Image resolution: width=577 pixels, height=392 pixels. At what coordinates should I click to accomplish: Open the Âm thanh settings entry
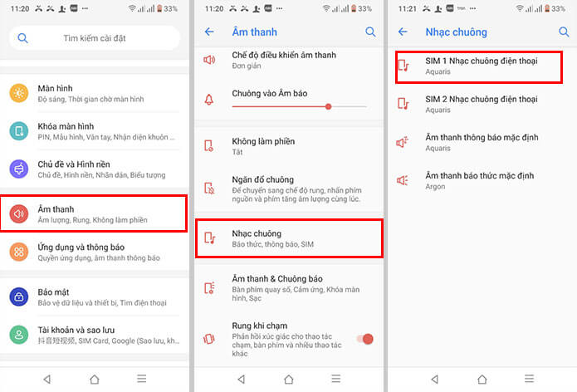tap(94, 213)
